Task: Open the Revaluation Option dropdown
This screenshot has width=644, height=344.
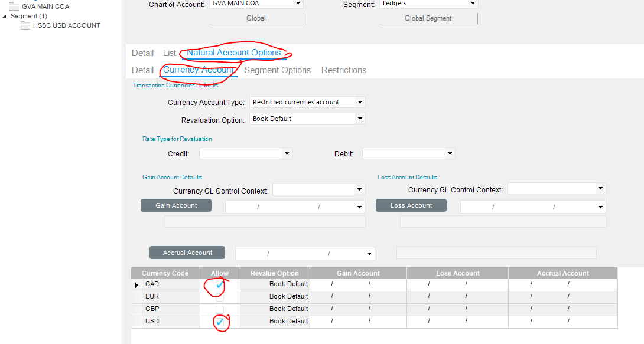Action: (360, 119)
